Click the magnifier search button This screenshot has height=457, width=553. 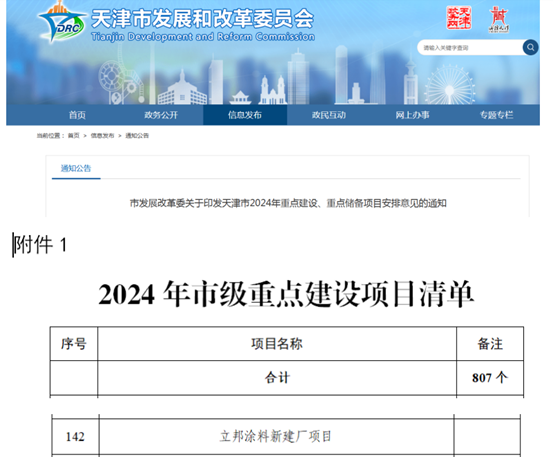(530, 47)
